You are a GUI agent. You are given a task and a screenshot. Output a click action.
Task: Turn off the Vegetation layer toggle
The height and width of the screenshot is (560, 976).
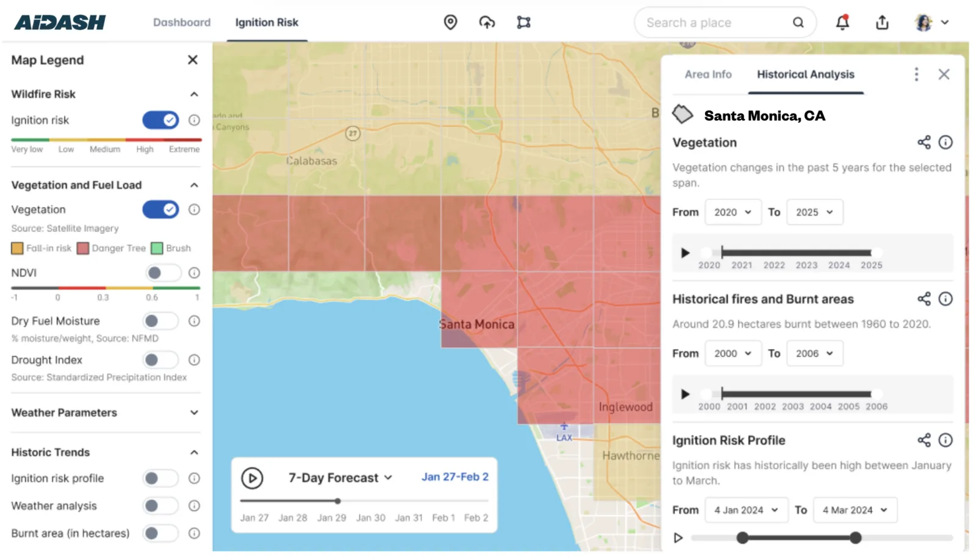coord(161,209)
